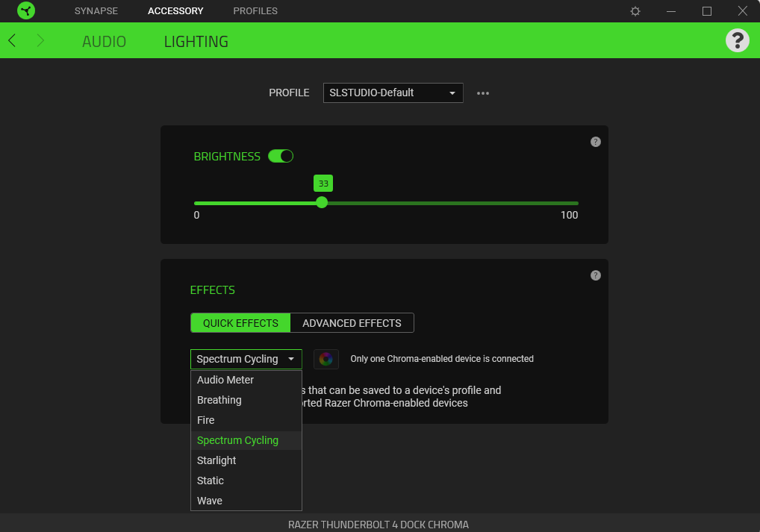Choose the Static effect
The width and height of the screenshot is (760, 532).
click(246, 481)
